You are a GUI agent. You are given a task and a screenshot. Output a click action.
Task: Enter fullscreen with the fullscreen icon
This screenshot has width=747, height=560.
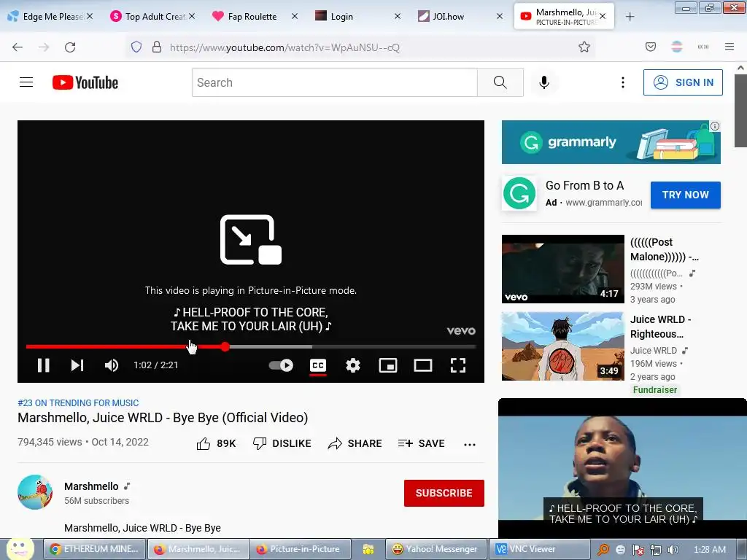458,365
